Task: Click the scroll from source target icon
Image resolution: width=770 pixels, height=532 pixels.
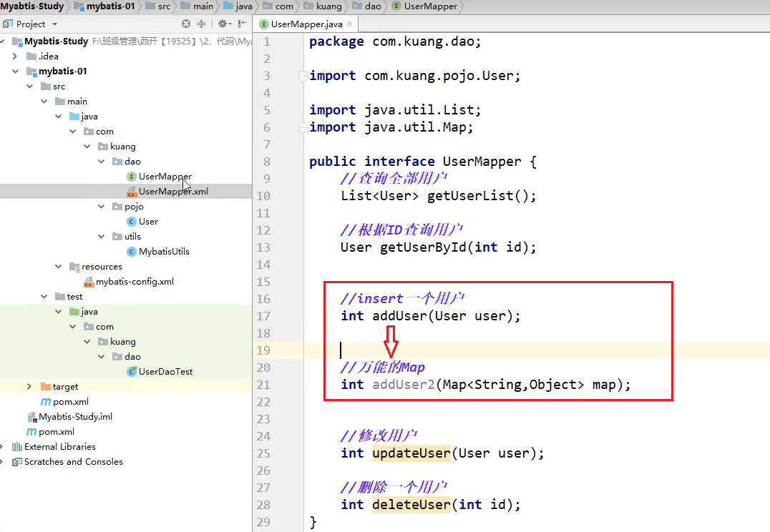Action: coord(185,24)
